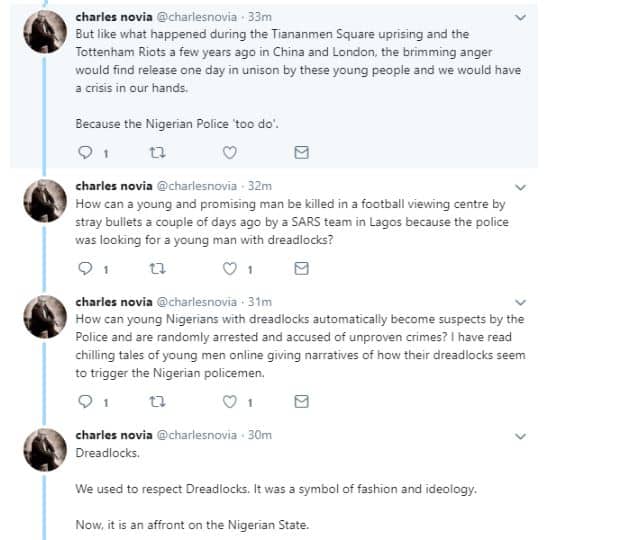Expand the 32m tweet's options menu
Image resolution: width=621 pixels, height=540 pixels.
pyautogui.click(x=520, y=187)
